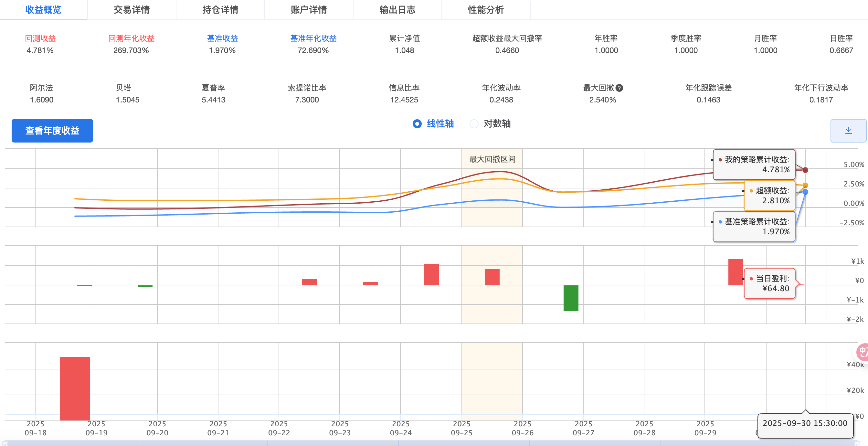Open the 交易详情 tab
This screenshot has height=446, width=868.
pos(132,10)
